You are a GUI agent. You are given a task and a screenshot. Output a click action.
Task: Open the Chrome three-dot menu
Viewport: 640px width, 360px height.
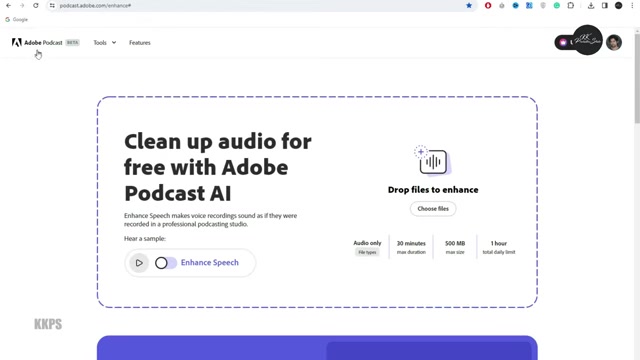pos(632,6)
